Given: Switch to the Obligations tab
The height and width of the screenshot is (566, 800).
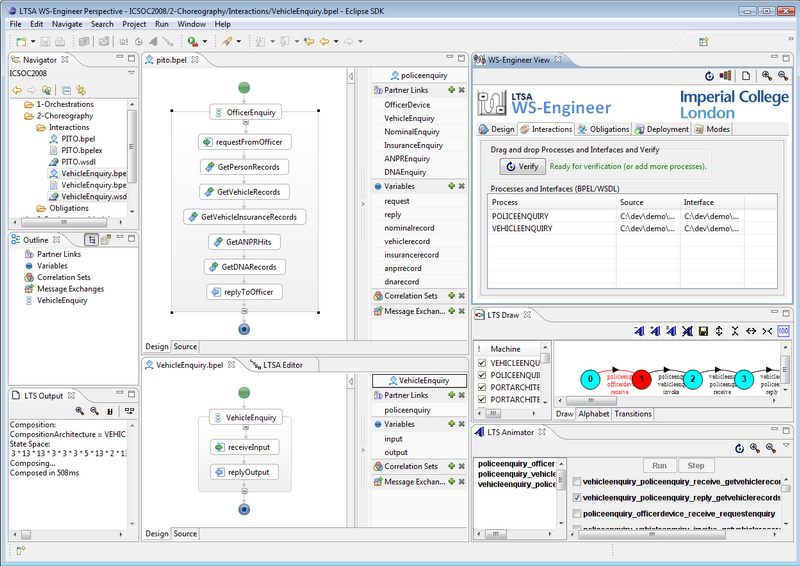Looking at the screenshot, I should pos(604,129).
